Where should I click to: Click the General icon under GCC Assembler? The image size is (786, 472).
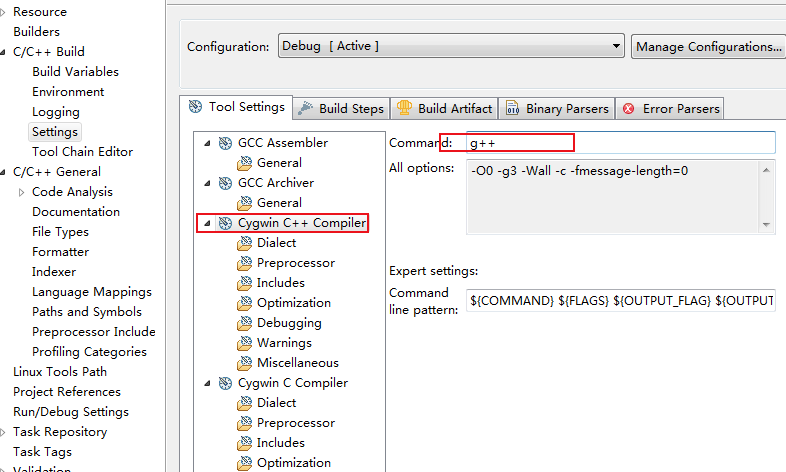pos(244,163)
